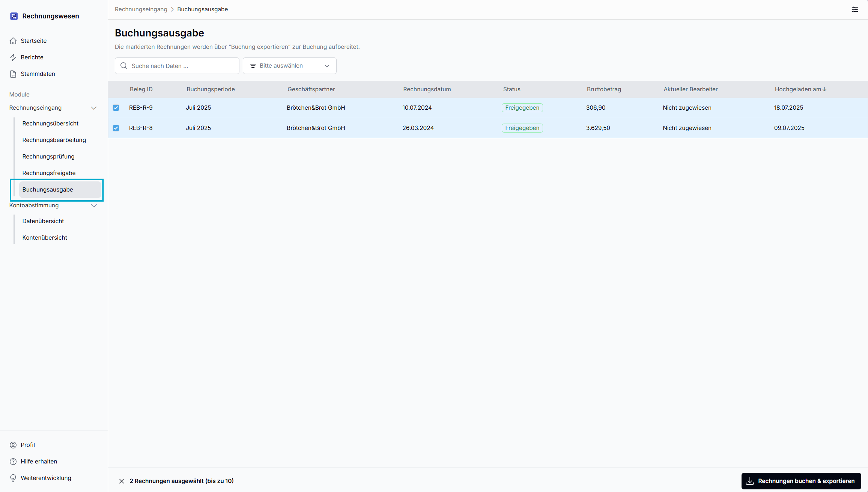
Task: Click Freigegeben status badge in REB-R-8 row
Action: 522,128
